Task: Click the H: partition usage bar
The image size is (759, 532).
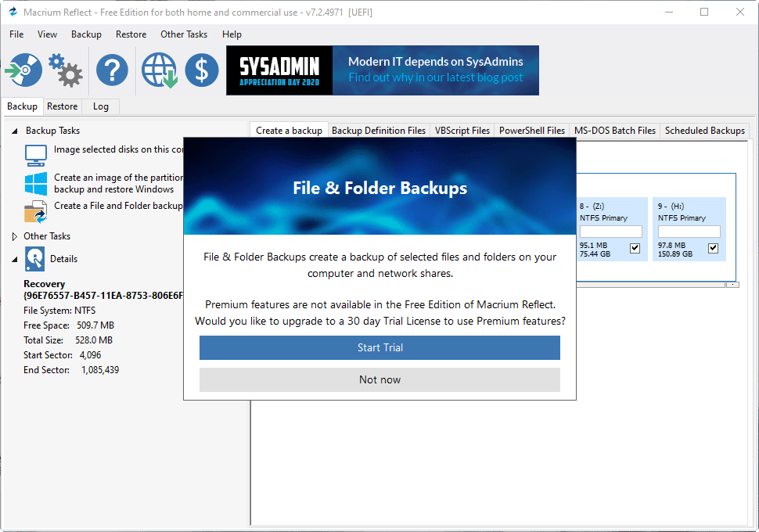Action: pyautogui.click(x=689, y=232)
